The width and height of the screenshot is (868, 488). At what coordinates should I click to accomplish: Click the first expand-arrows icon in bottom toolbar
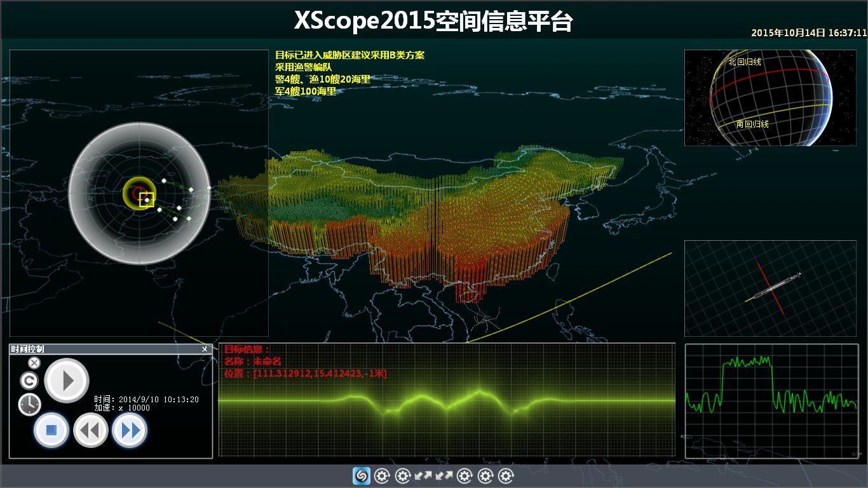(x=423, y=476)
